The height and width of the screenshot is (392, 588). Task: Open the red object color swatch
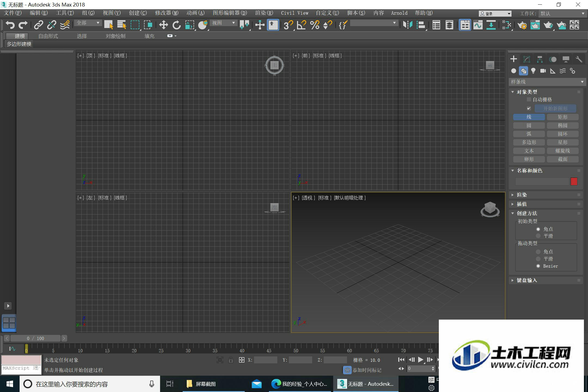(574, 182)
